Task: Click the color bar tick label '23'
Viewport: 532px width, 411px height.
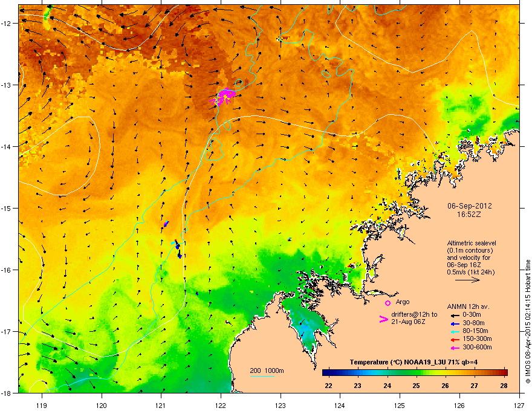Action: tap(358, 386)
